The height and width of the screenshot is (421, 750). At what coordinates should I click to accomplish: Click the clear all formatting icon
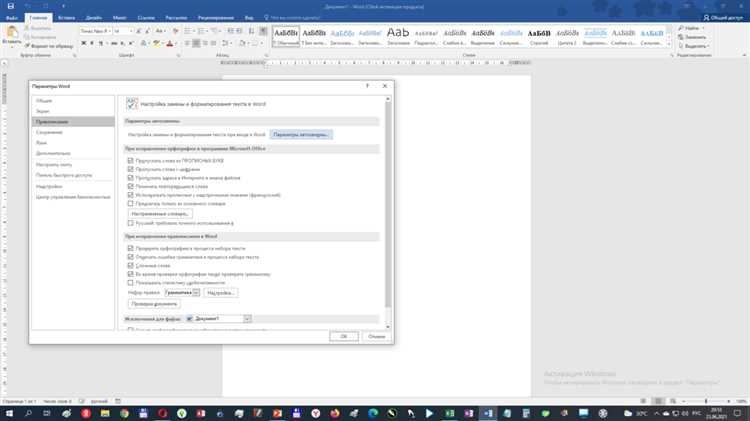[x=176, y=31]
